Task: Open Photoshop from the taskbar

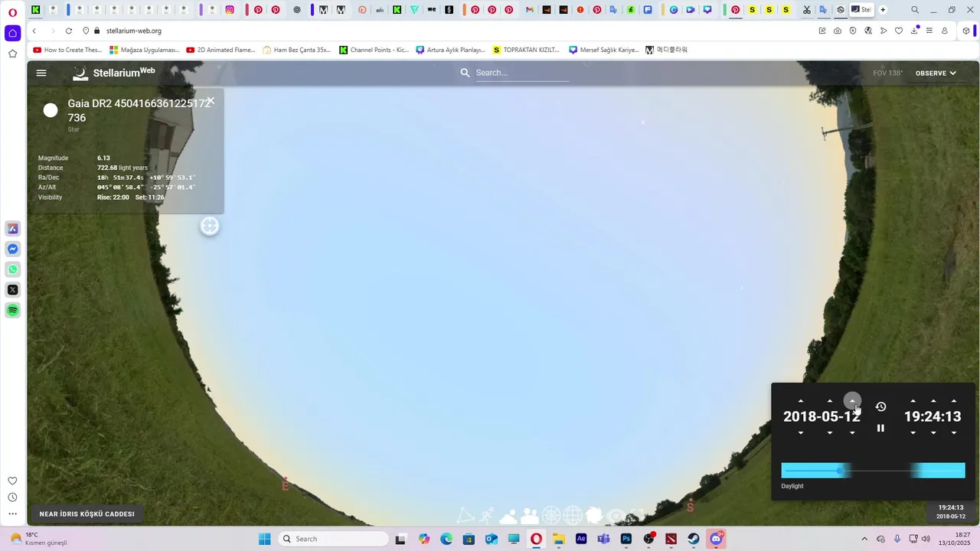Action: point(626,539)
